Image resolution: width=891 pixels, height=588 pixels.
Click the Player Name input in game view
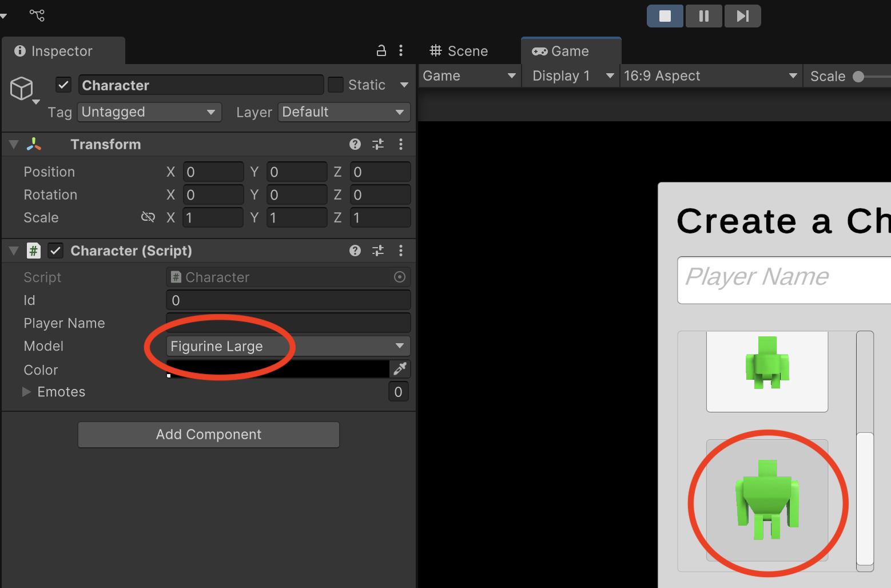(783, 280)
